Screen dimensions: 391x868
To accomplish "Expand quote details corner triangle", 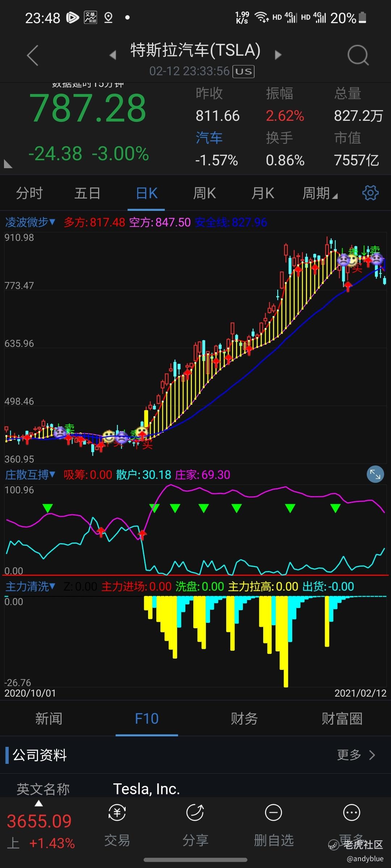I will tap(8, 164).
